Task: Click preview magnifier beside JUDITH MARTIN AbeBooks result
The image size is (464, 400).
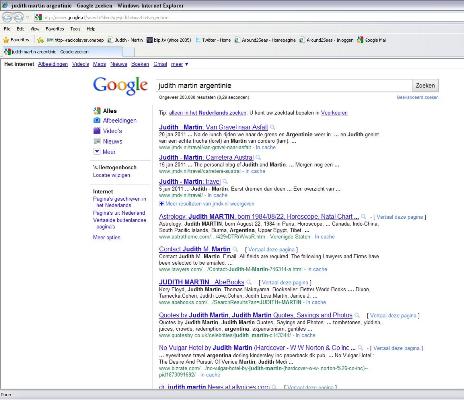Action: point(249,282)
